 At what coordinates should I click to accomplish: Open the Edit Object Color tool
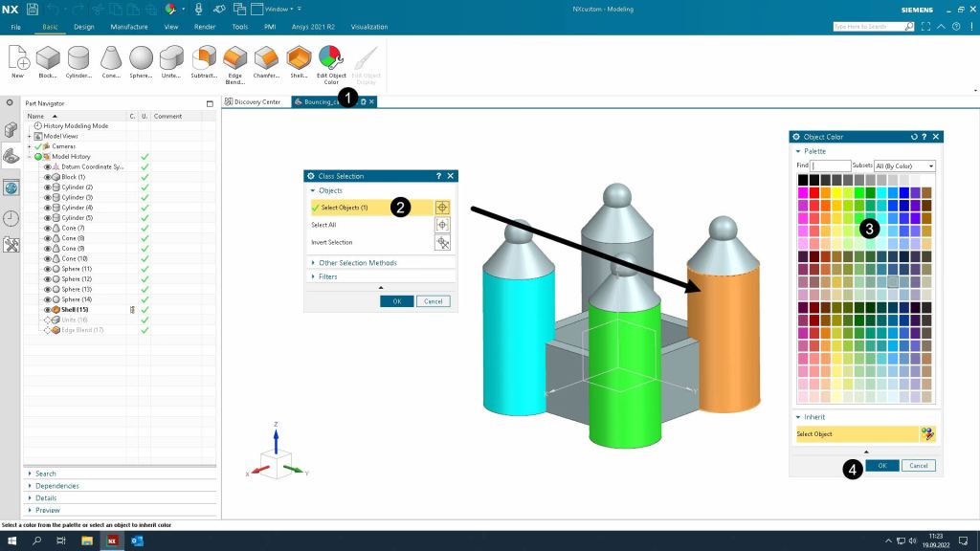[x=330, y=60]
